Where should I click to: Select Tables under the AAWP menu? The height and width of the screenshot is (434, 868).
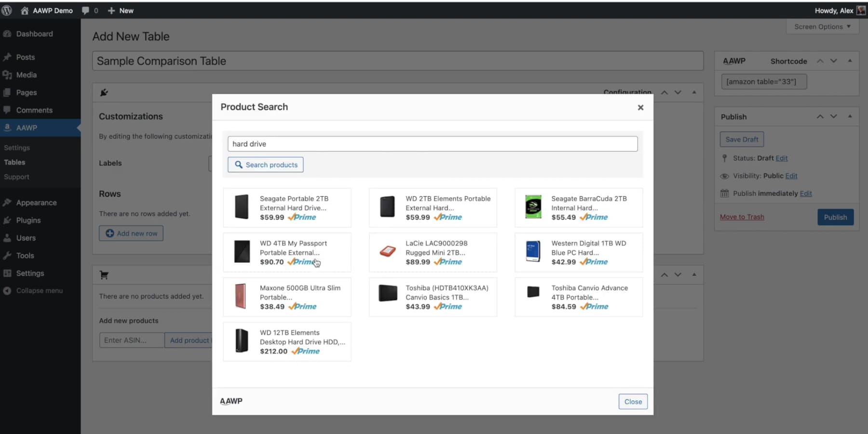coord(14,162)
